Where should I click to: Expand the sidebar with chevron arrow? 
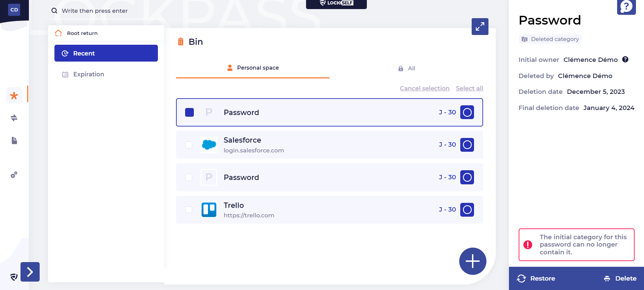tap(30, 272)
